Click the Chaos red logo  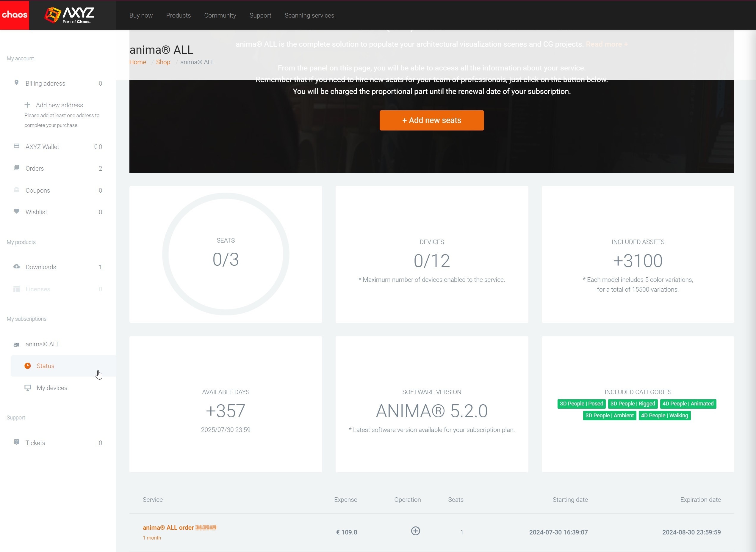[x=14, y=15]
